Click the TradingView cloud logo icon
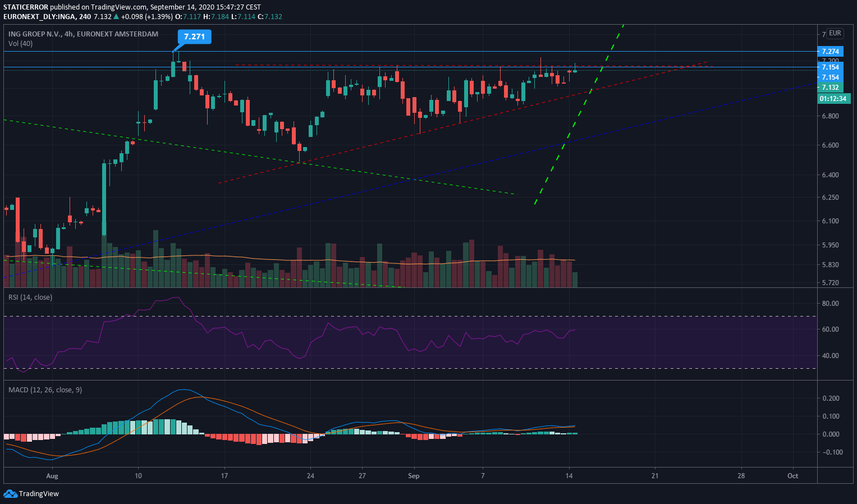This screenshot has width=857, height=504. point(10,493)
